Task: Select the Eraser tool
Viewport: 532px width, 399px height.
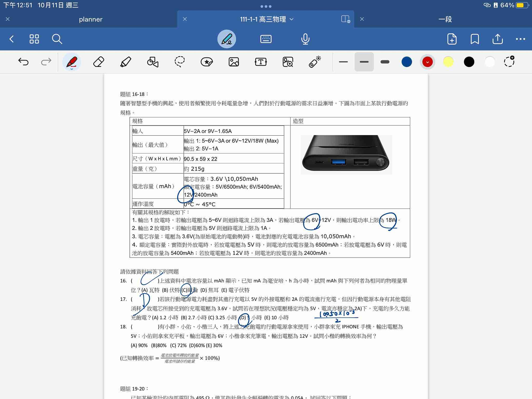Action: click(x=99, y=62)
